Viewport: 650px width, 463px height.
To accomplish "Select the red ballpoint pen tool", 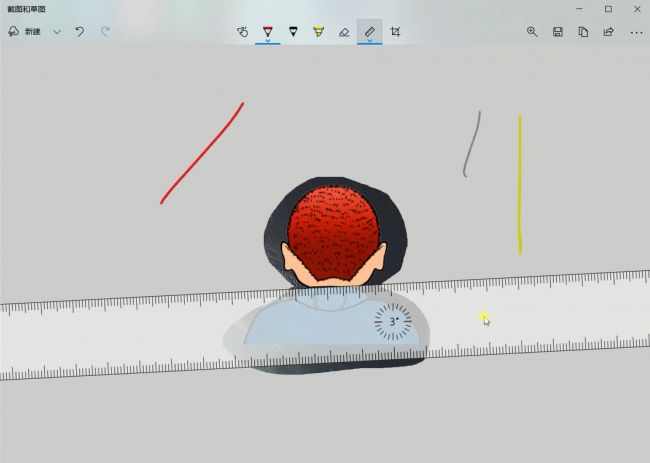I will coord(268,31).
